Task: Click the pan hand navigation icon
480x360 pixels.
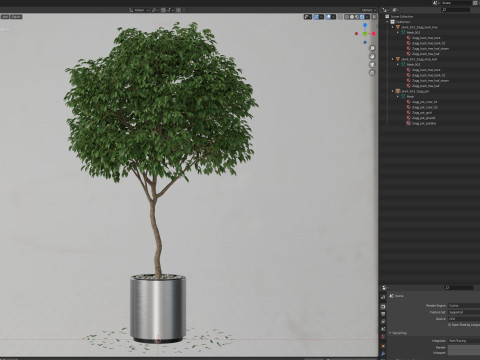Action: 372,56
